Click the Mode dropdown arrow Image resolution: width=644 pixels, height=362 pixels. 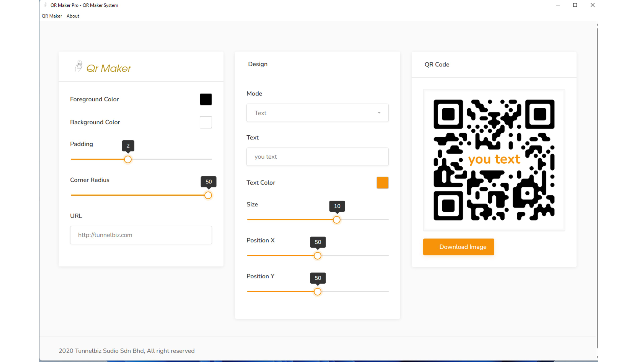click(x=379, y=113)
